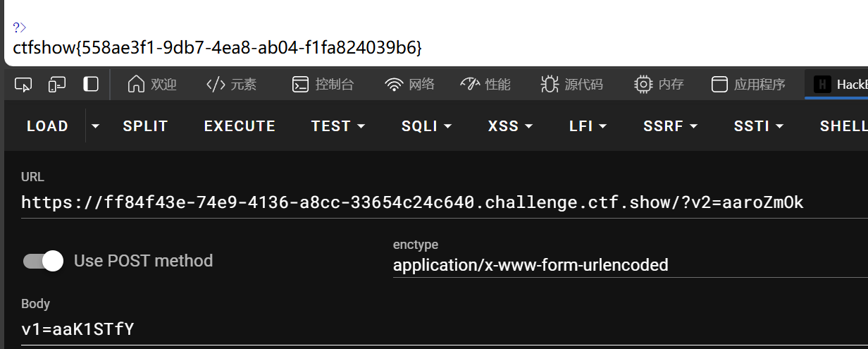Image resolution: width=868 pixels, height=349 pixels.
Task: Disable the Use POST method toggle
Action: [43, 261]
